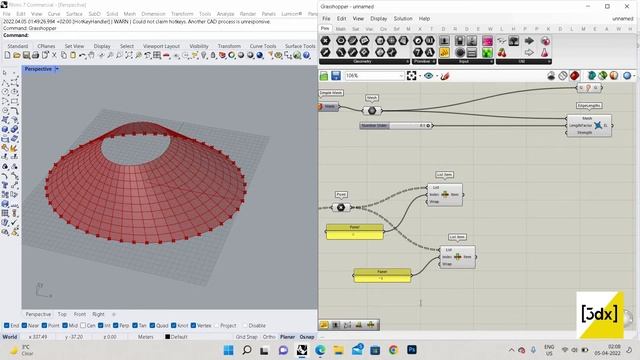Viewport: 640px width, 360px height.
Task: Click the Save disk icon in Rhino toolbar
Action: (x=26, y=55)
